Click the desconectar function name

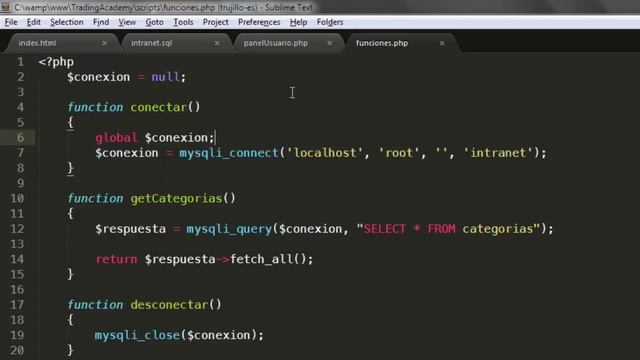coord(169,304)
